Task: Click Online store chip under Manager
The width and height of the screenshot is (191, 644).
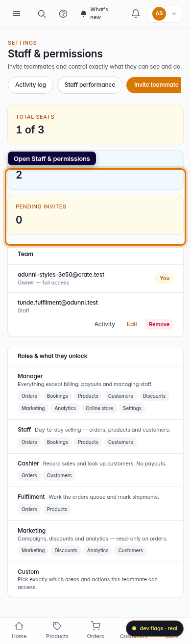Action: pos(99,408)
